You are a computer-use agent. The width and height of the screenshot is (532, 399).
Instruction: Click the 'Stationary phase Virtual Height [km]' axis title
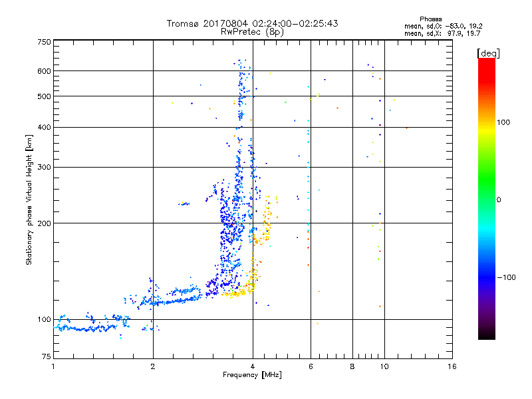click(29, 199)
